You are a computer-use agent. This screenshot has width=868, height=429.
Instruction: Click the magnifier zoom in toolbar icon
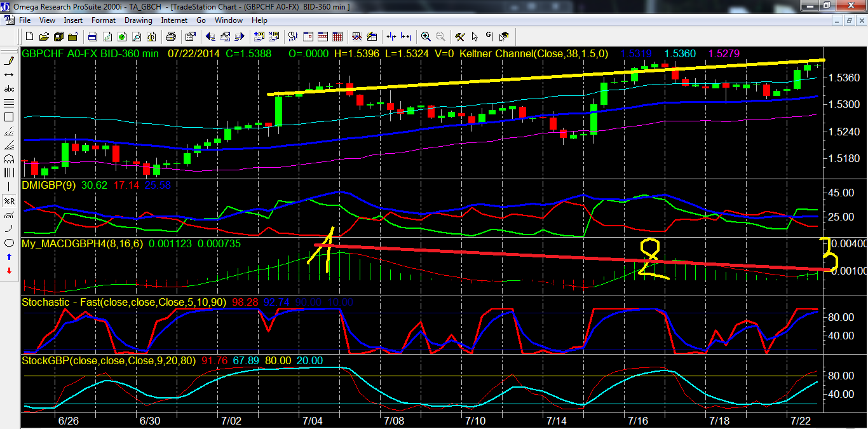coord(425,36)
